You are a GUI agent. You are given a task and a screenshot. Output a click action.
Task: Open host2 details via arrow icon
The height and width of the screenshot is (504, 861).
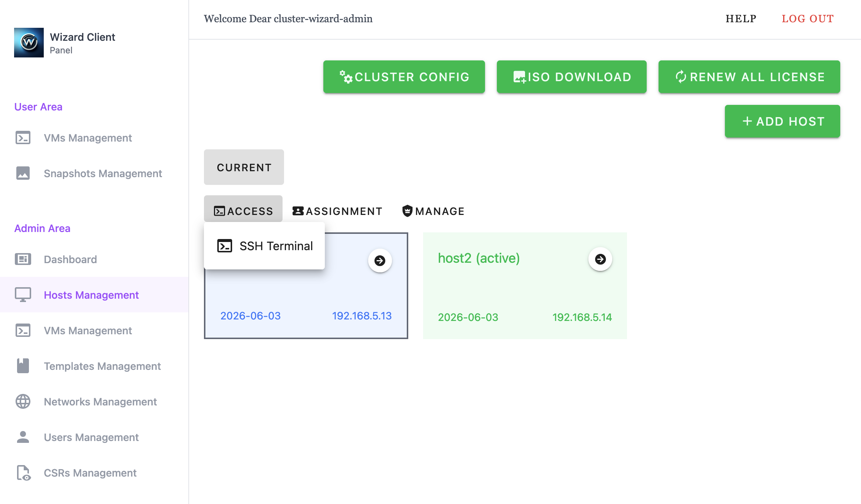tap(600, 259)
